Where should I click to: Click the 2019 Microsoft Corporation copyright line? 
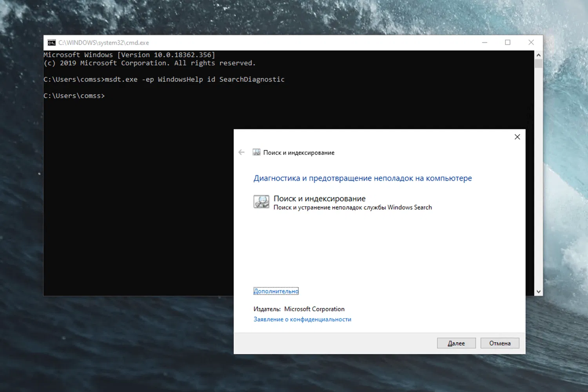point(149,63)
